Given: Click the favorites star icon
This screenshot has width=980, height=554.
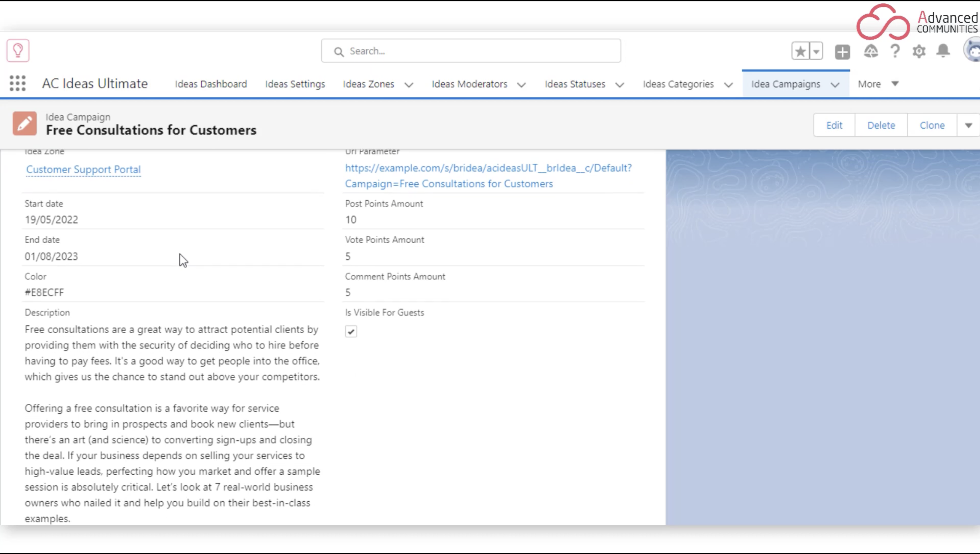Looking at the screenshot, I should point(801,51).
